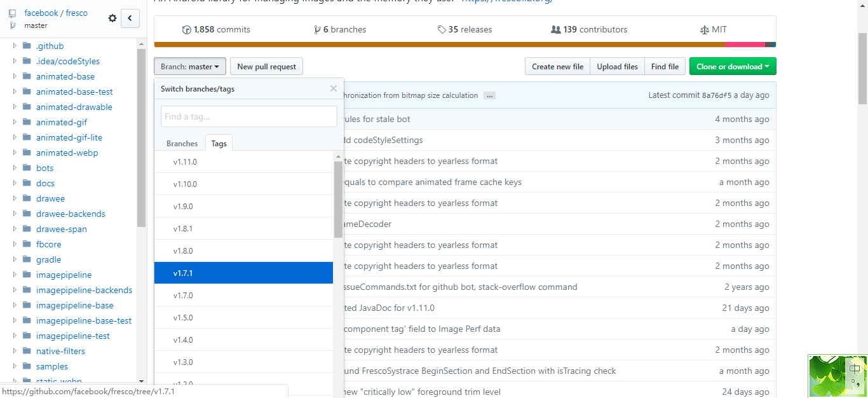Click Create new file button
Screen dimensions: 868x398
[557, 66]
